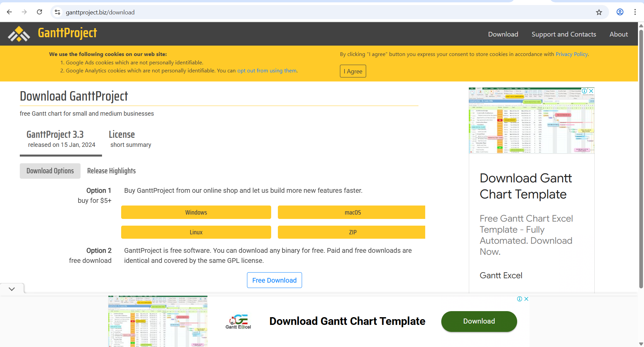Click the 'Option 2' label
Viewport: 644px width, 347px height.
99,250
